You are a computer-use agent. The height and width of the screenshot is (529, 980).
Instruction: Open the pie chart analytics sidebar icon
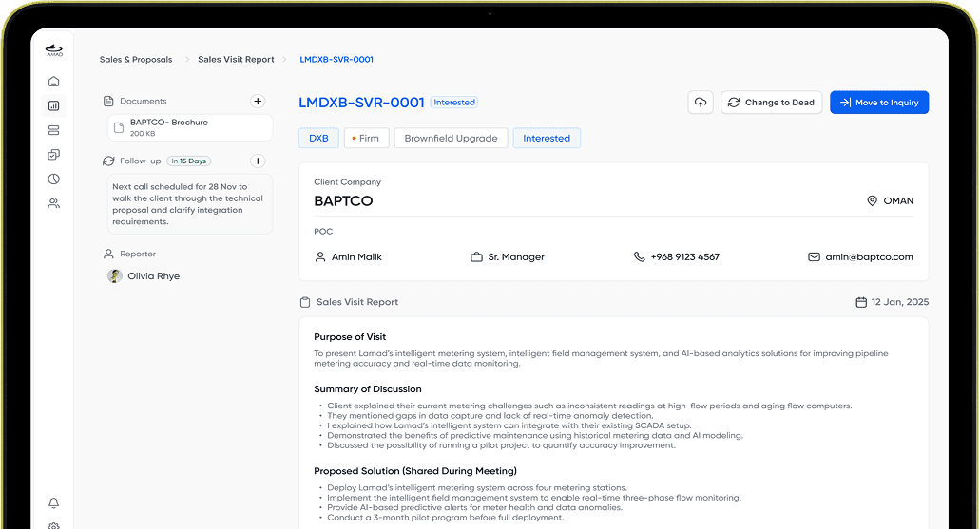coord(54,179)
